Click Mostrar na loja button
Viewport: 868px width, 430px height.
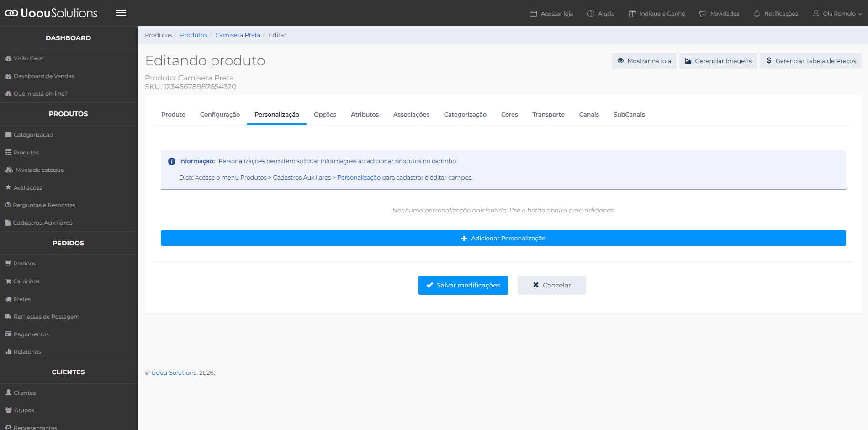click(644, 61)
